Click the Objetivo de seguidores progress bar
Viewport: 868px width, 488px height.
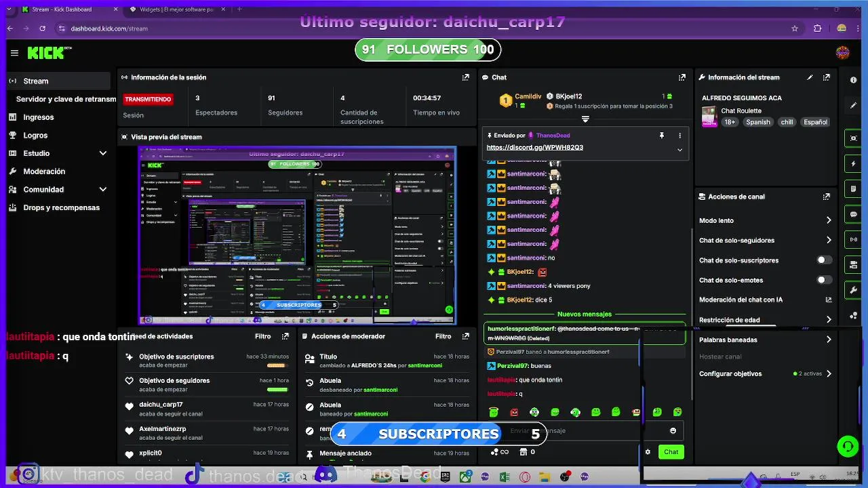coord(277,390)
